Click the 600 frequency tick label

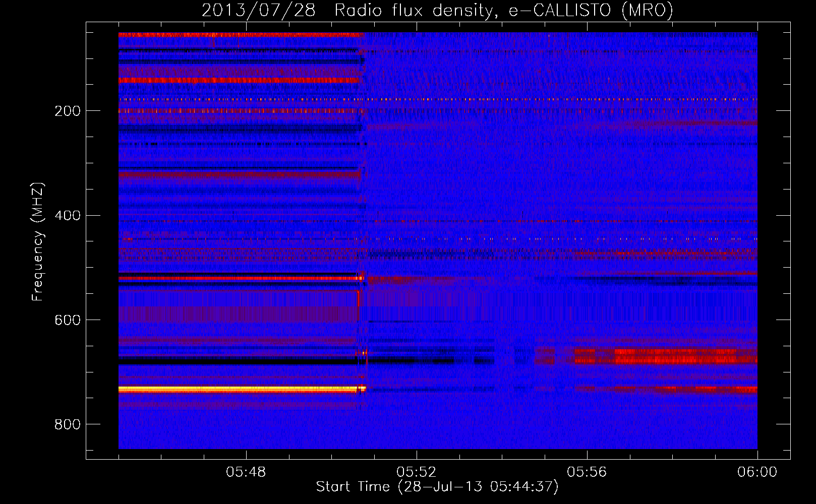[x=68, y=320]
